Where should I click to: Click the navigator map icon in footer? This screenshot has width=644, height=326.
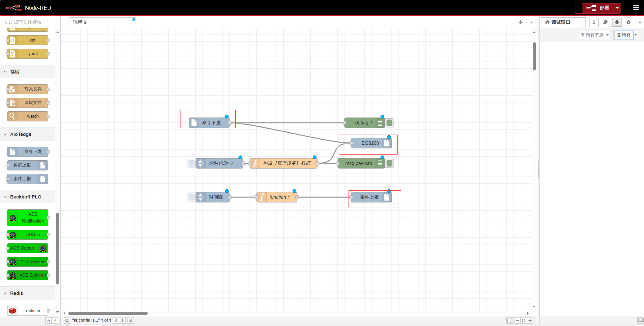pos(509,321)
